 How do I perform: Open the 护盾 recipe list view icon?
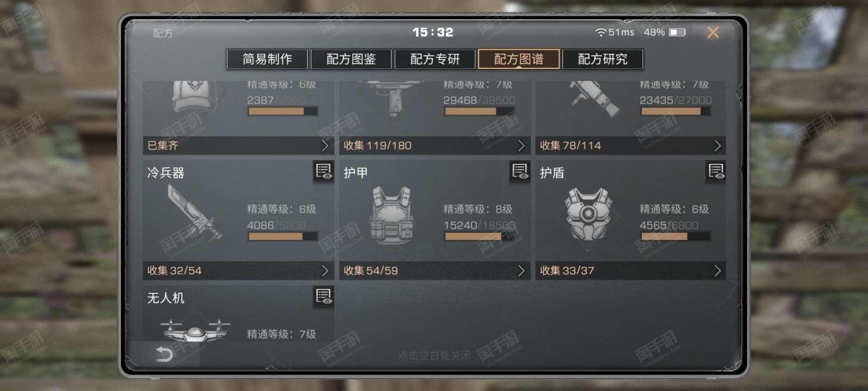(716, 172)
